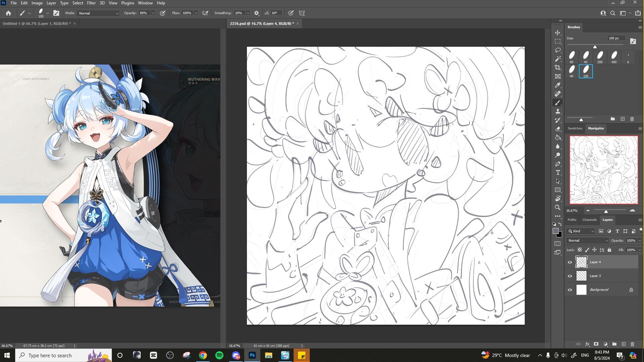Select the Dodge tool
Viewport: 644px width, 362px height.
[x=558, y=155]
